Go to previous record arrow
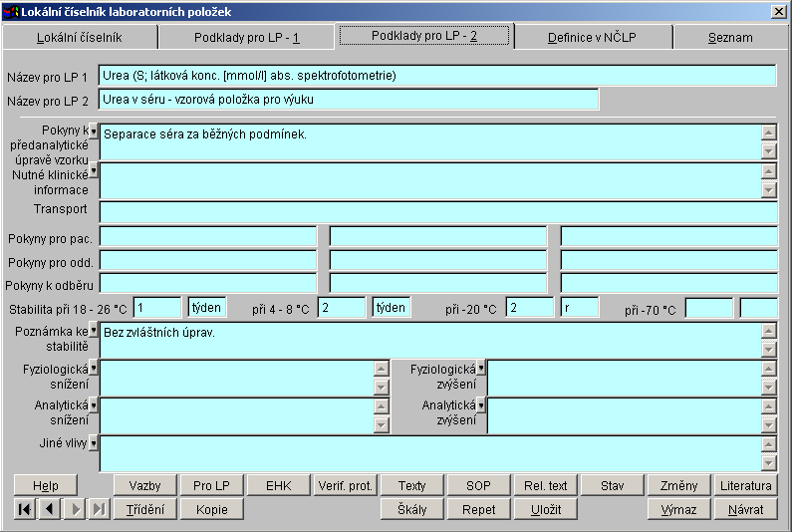This screenshot has height=532, width=792. 49,509
